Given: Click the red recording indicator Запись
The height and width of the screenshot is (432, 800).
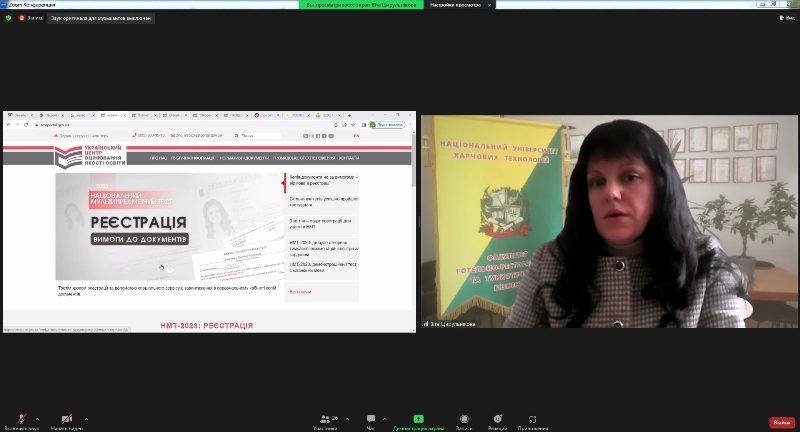Looking at the screenshot, I should point(31,18).
